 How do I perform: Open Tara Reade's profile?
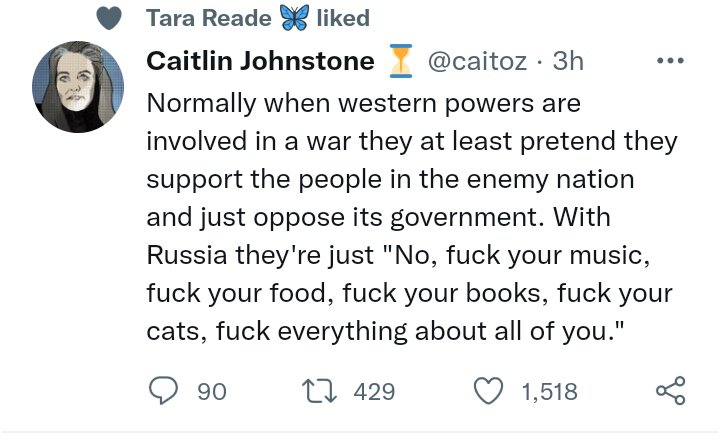tap(208, 18)
